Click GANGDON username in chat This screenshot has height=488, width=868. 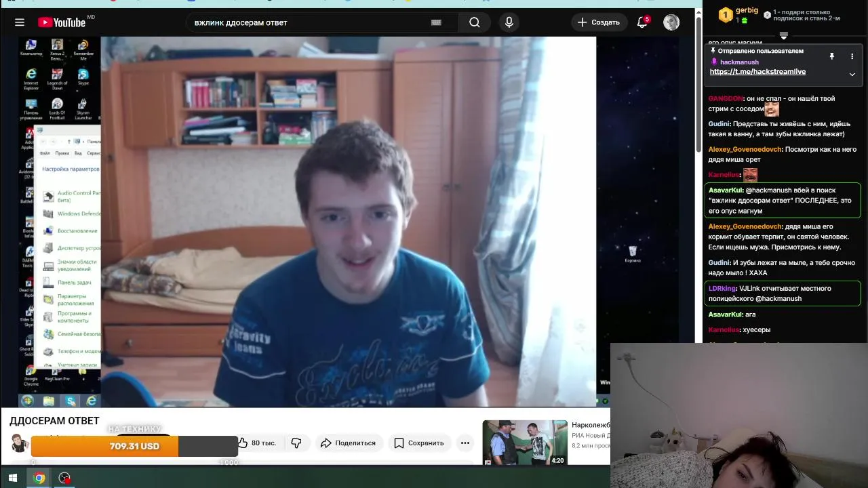click(726, 99)
